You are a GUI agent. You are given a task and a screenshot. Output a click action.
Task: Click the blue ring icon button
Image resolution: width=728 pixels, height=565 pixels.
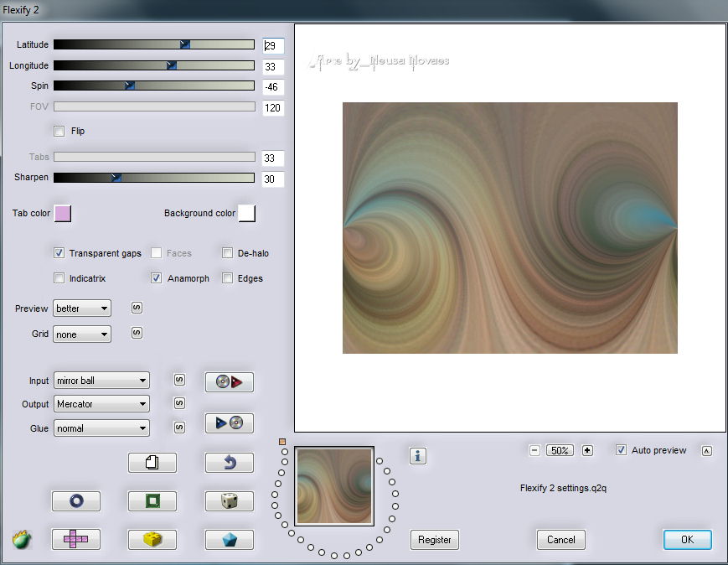(76, 501)
